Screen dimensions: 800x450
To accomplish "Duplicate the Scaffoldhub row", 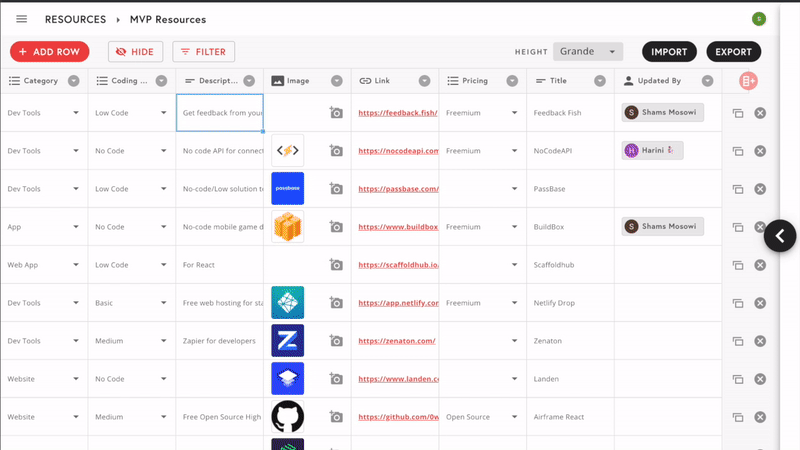I will pos(738,265).
